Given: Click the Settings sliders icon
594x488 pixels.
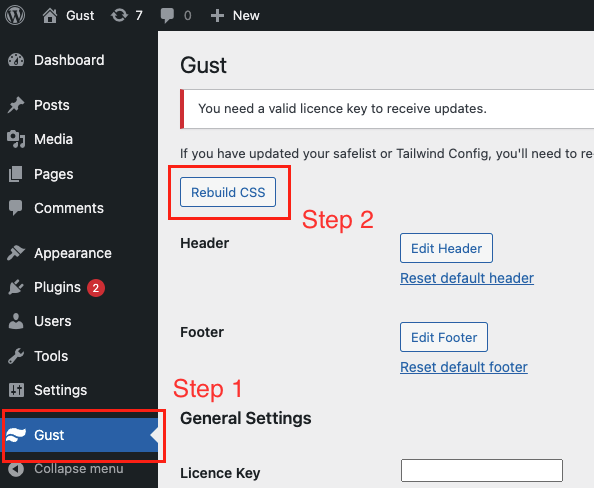Looking at the screenshot, I should click(x=16, y=390).
